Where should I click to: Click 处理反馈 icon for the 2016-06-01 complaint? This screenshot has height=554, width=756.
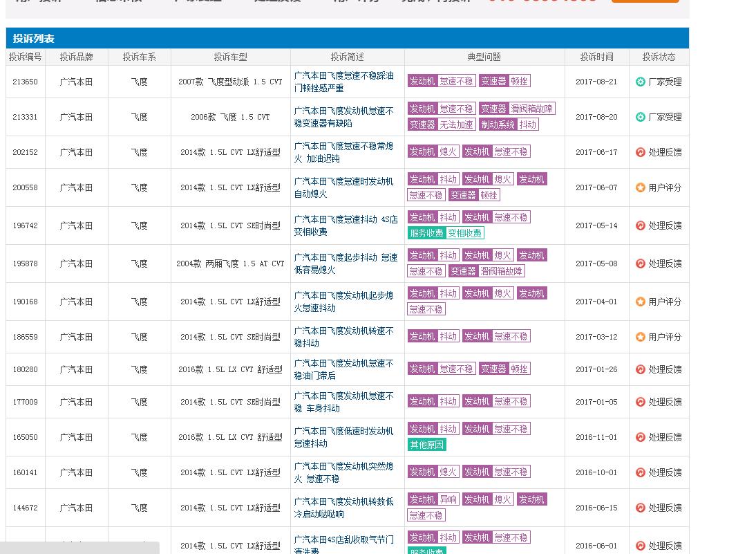pos(641,546)
